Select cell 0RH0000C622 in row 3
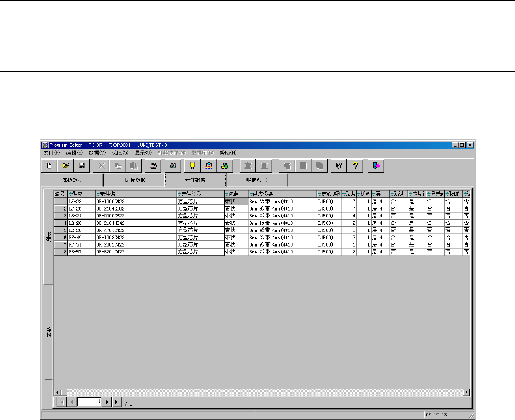515x420 pixels. coord(136,216)
